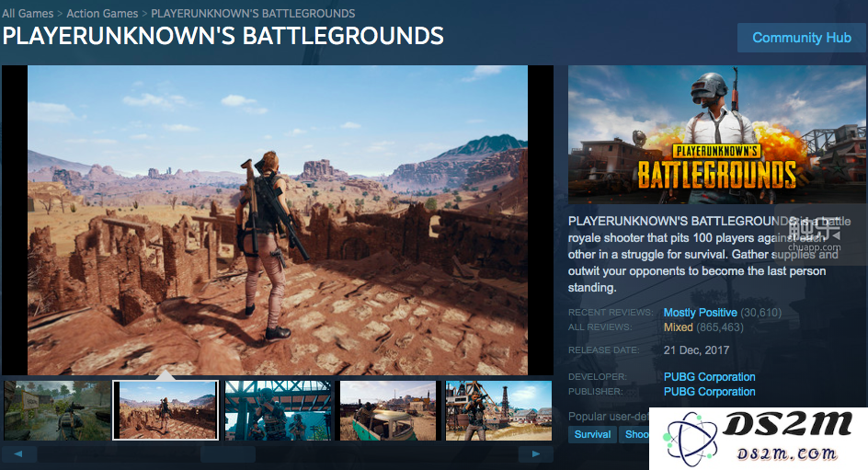Click PLAYERUNKNOWN'S BATTLEGROUNDS breadcrumb link
The width and height of the screenshot is (868, 470).
point(253,13)
